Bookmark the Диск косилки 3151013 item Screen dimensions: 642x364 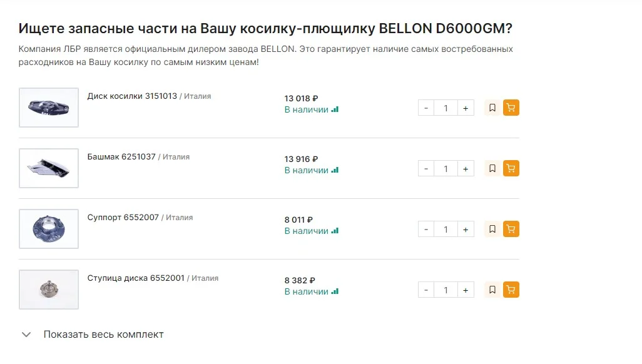[492, 108]
